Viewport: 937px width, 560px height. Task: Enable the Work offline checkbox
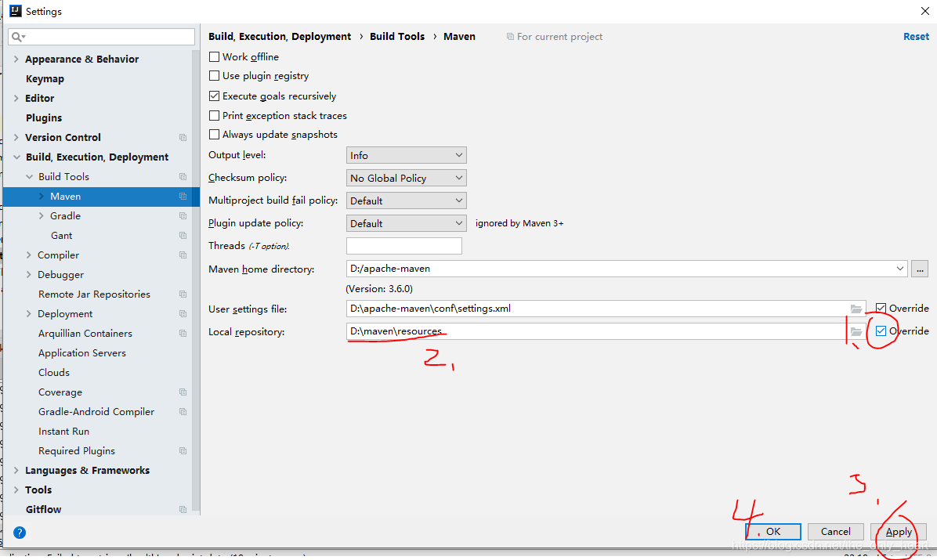point(214,56)
